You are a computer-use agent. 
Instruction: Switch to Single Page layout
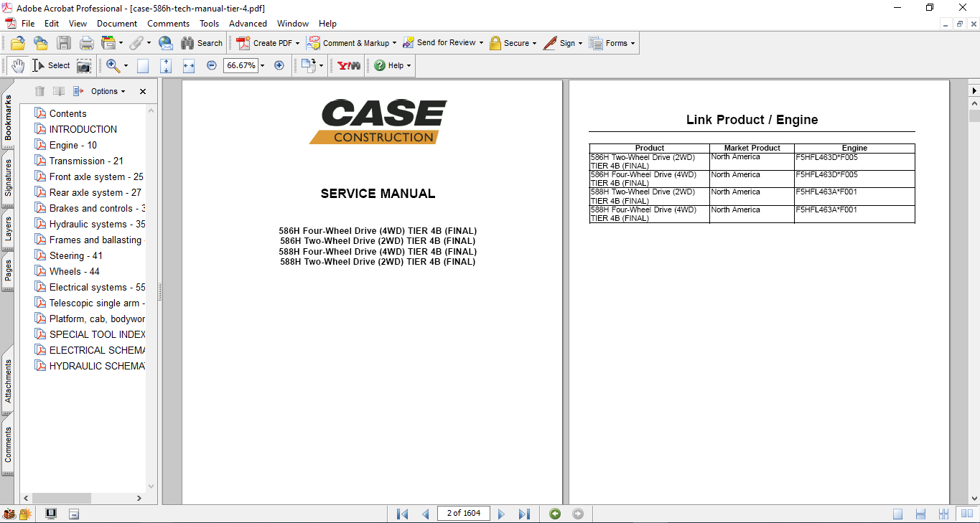898,514
